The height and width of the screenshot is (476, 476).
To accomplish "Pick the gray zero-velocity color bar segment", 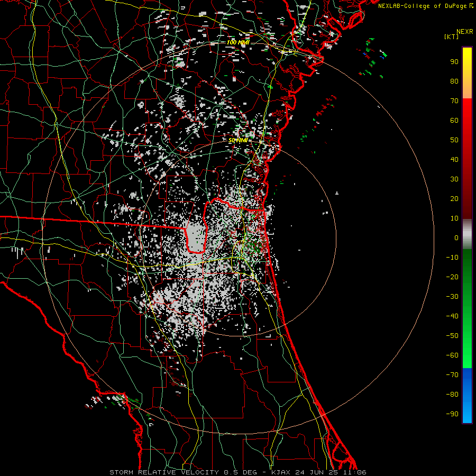I will pos(467,234).
